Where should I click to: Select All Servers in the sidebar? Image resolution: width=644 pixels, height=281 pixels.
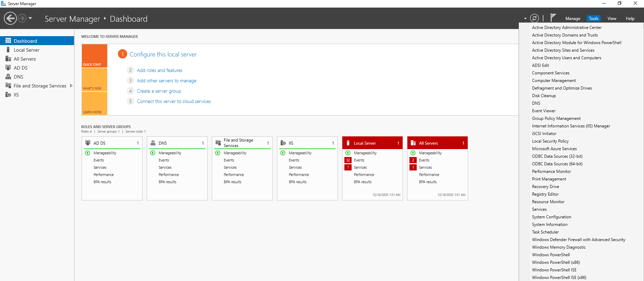click(x=25, y=59)
